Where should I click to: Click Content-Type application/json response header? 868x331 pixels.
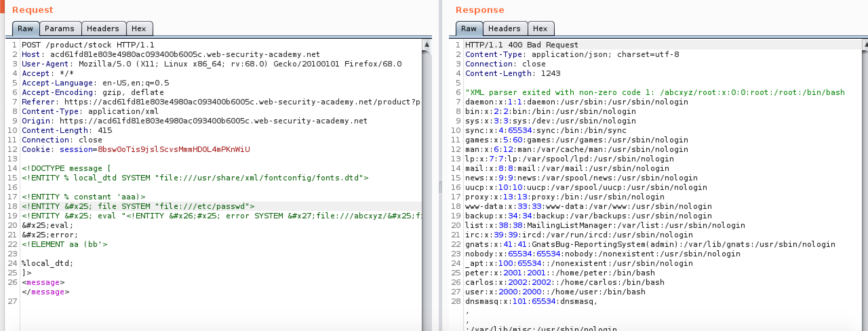click(572, 54)
